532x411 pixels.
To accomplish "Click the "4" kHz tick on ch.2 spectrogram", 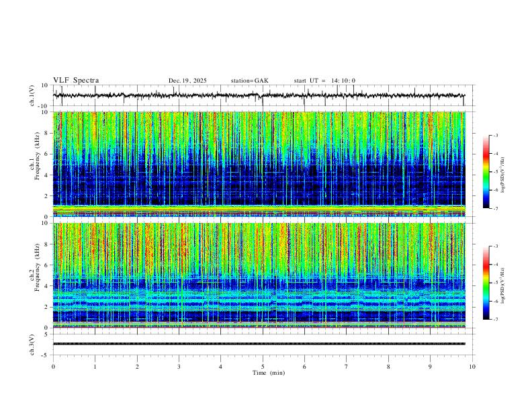I will (46, 286).
